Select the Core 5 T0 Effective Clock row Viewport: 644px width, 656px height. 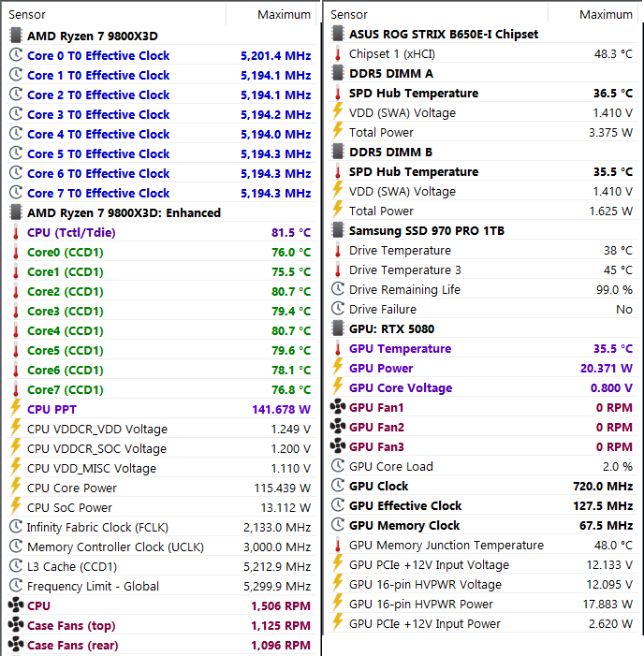tap(162, 154)
